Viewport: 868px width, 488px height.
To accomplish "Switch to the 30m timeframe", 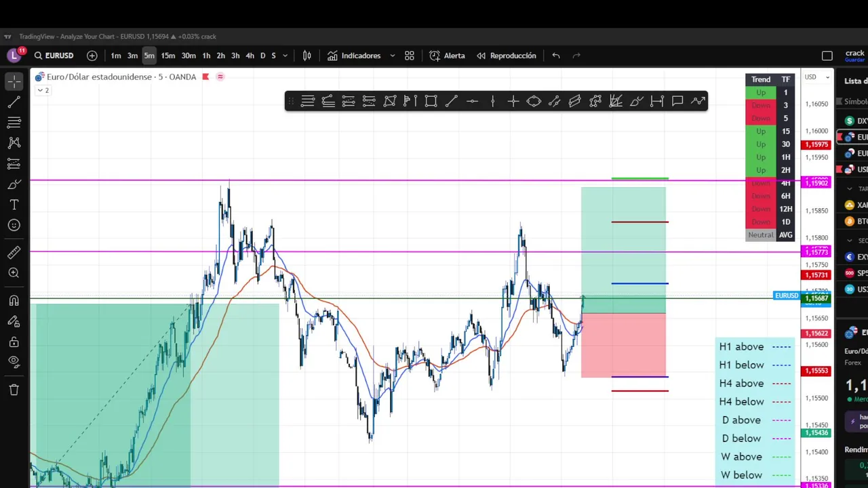I will (189, 56).
